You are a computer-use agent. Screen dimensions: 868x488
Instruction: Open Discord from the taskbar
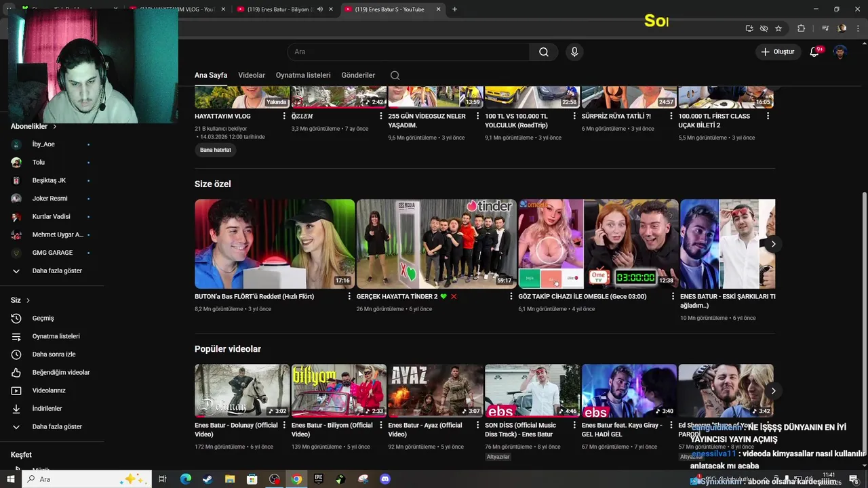click(x=385, y=479)
